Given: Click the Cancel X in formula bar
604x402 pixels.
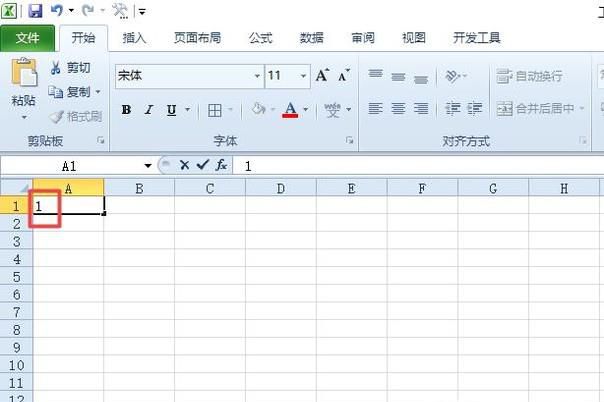Looking at the screenshot, I should pos(185,165).
